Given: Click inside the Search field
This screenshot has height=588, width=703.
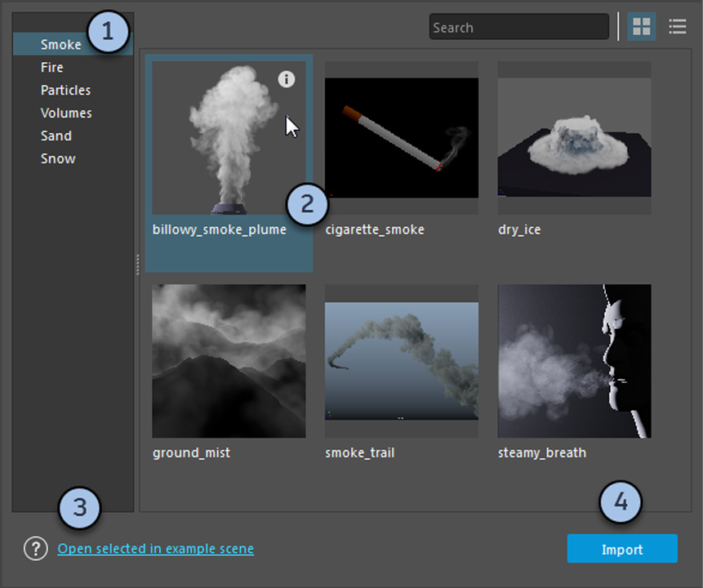Looking at the screenshot, I should (518, 27).
